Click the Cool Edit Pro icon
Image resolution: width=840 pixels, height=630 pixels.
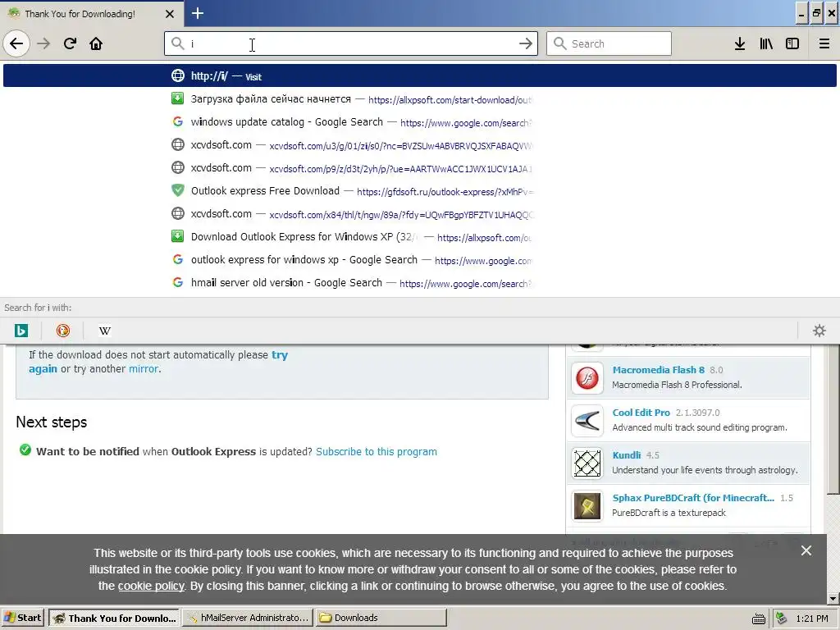[x=587, y=421]
